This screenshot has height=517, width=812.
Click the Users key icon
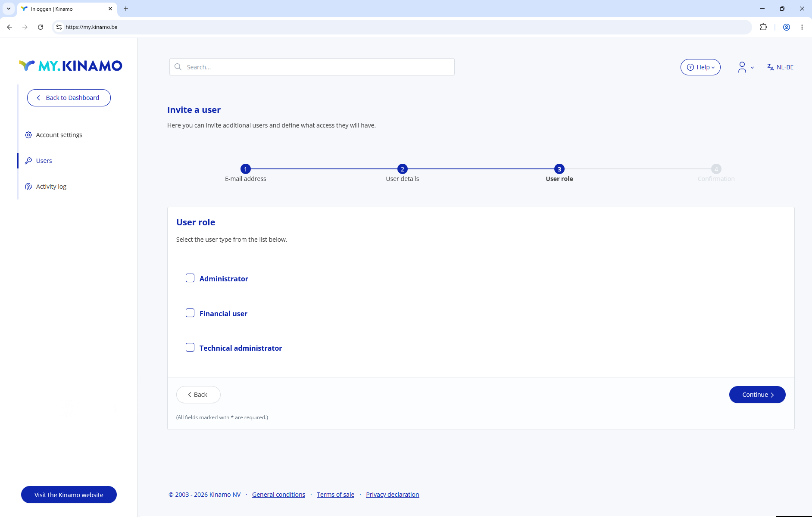[28, 161]
